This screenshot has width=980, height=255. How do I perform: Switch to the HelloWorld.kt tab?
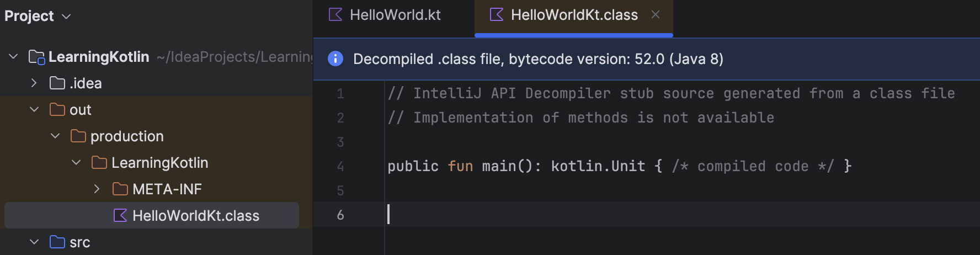[385, 15]
